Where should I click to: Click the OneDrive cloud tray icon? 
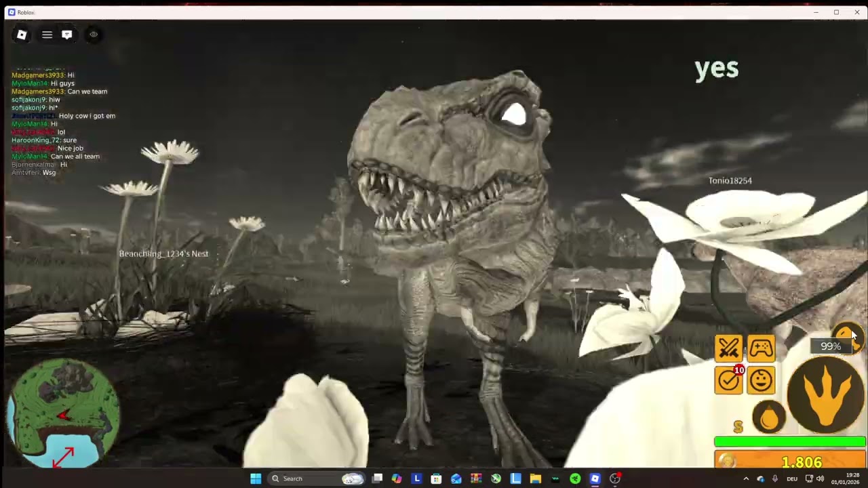point(760,479)
